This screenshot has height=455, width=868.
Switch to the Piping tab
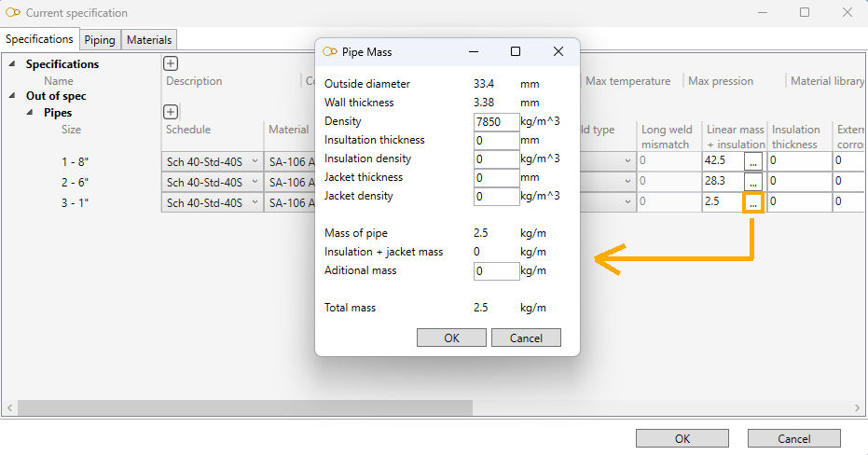click(x=100, y=40)
